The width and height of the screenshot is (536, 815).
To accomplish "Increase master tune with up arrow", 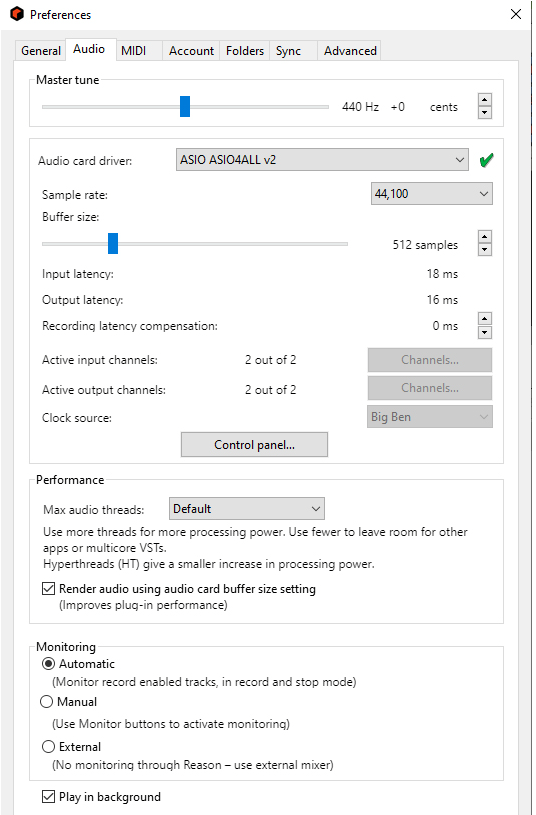I will click(x=485, y=100).
